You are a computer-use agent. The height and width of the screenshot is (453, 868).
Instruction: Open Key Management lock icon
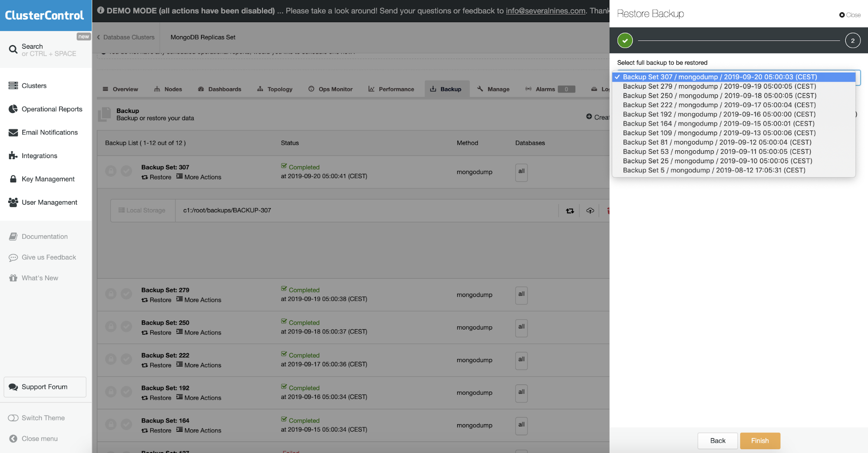click(13, 179)
